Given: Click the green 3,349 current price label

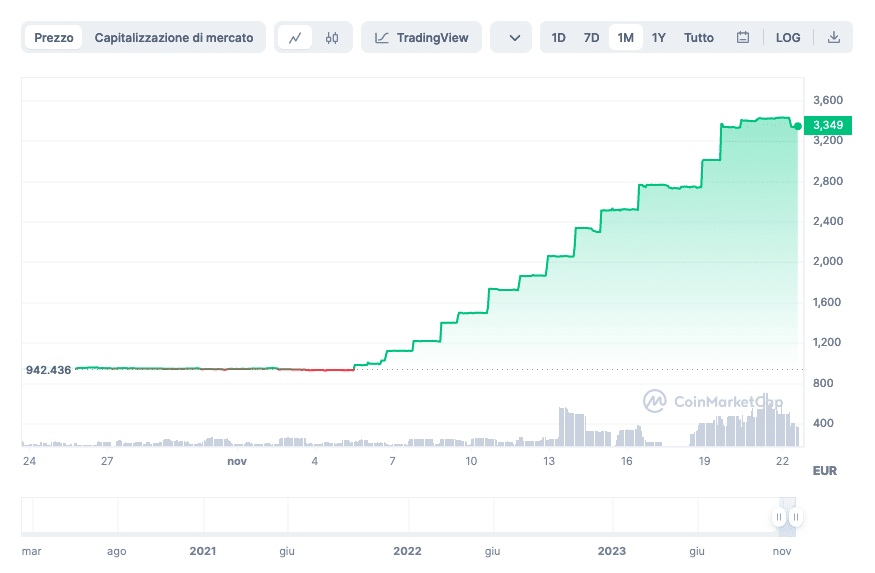Looking at the screenshot, I should 828,125.
